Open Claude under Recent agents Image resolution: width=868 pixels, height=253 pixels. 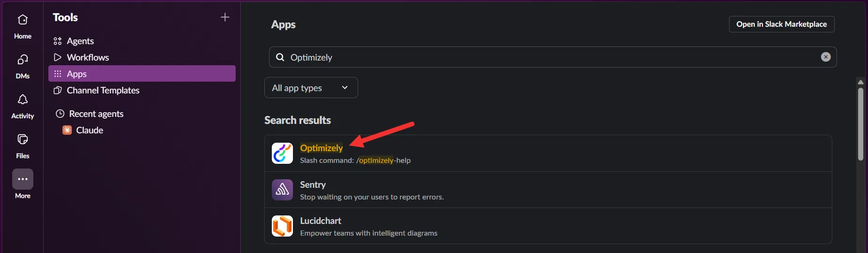tap(142, 130)
